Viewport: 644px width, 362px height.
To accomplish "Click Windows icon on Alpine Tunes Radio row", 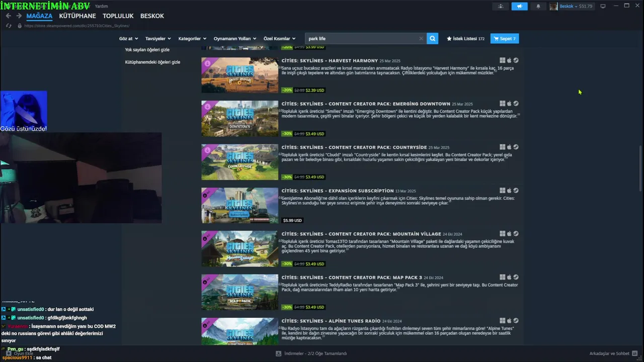I will tap(502, 320).
